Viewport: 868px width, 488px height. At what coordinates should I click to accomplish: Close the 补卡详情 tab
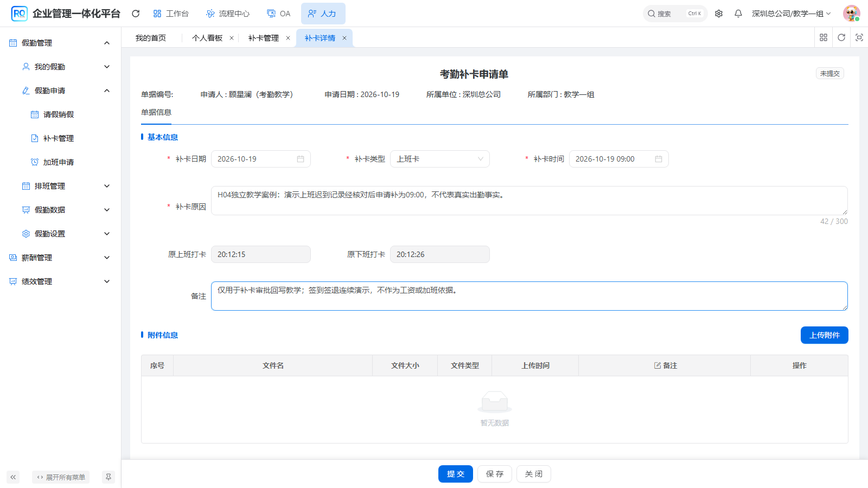coord(344,38)
